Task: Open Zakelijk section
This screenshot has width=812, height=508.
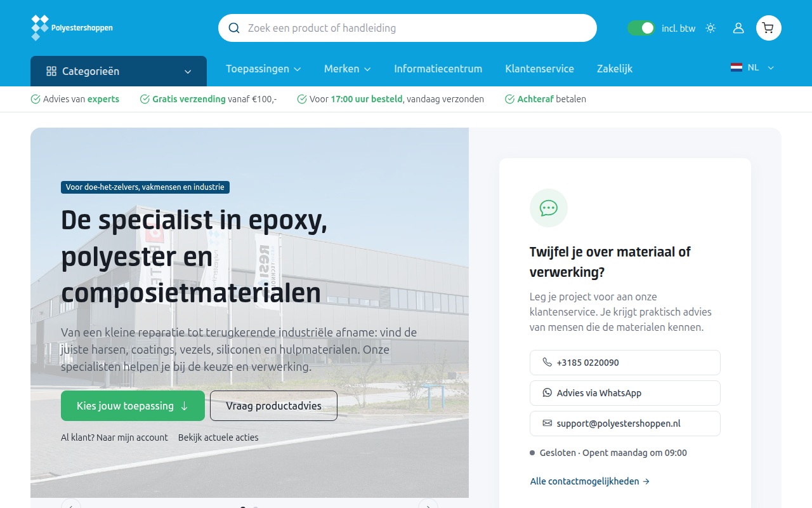Action: click(x=615, y=69)
